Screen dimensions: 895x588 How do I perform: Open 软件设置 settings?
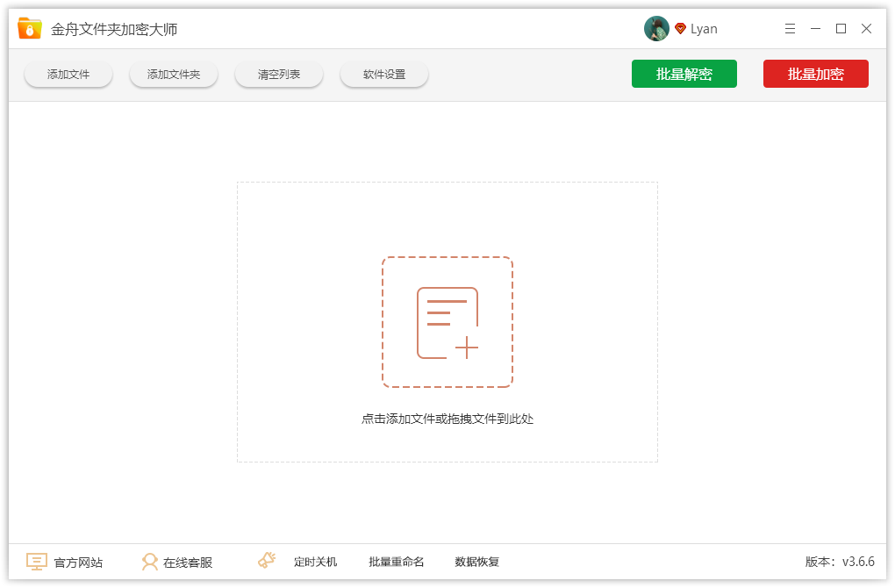coord(383,74)
